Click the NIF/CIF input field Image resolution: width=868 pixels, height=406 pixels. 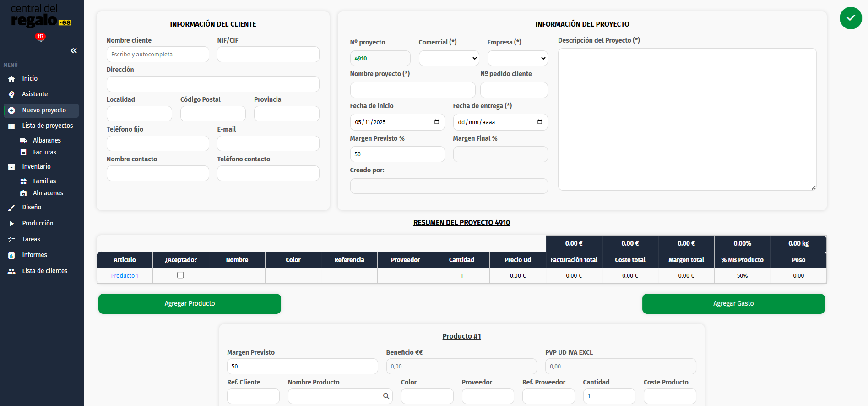click(268, 54)
